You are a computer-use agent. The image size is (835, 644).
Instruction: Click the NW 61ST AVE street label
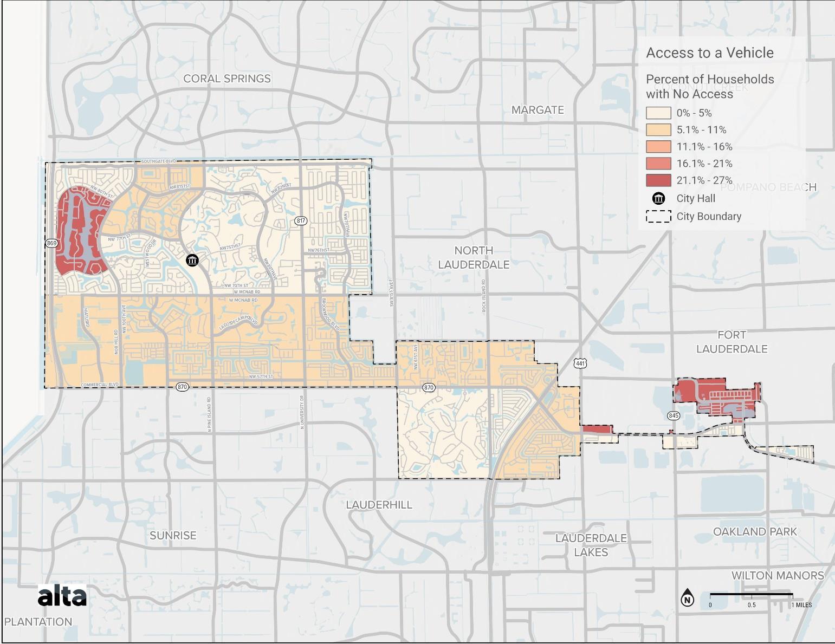coord(416,357)
